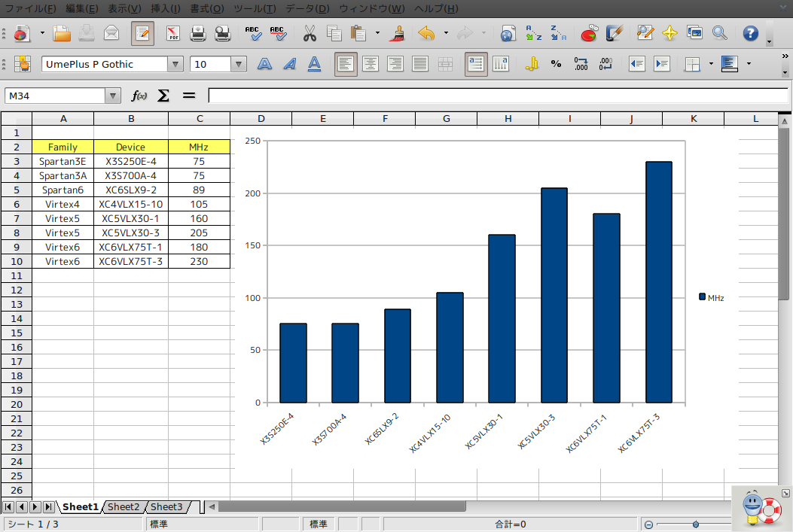Align cell text right

click(395, 64)
